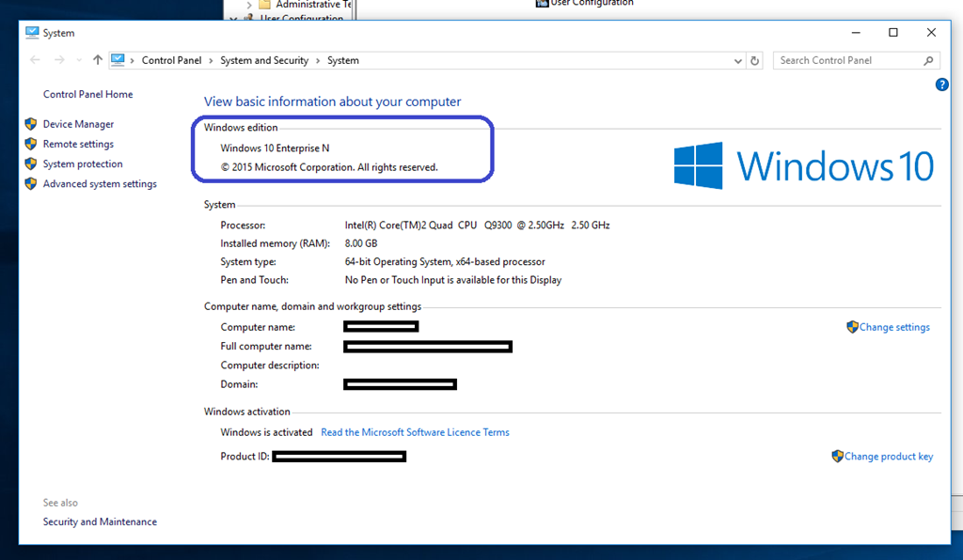
Task: Click the shield icon beside Device Manager
Action: (x=31, y=124)
